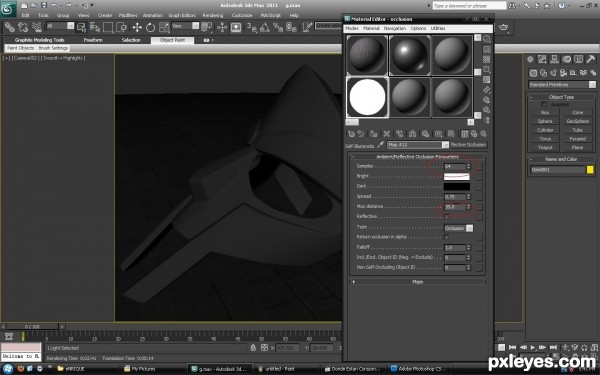Image resolution: width=600 pixels, height=375 pixels.
Task: Create a GeoSphere primitive
Action: (577, 121)
